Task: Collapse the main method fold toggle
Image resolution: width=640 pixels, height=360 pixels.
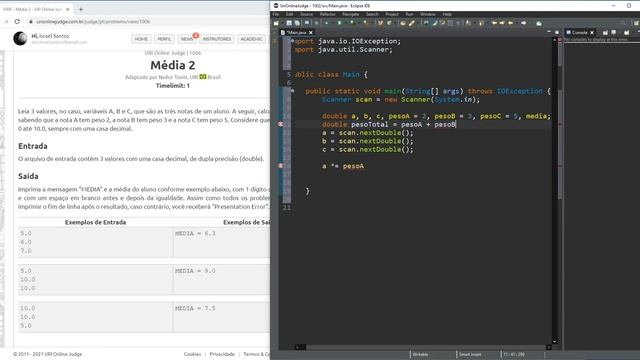Action: [x=292, y=91]
